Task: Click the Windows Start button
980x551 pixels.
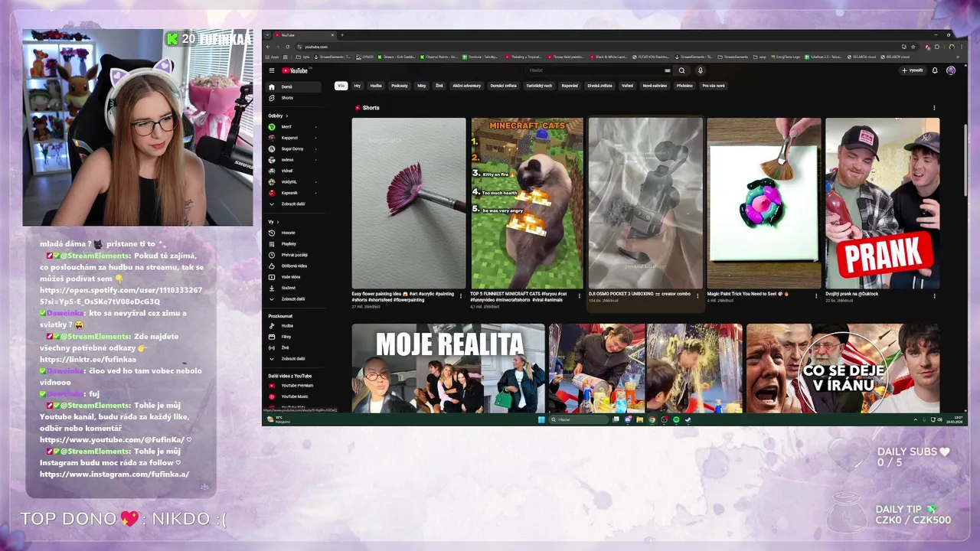Action: [541, 419]
